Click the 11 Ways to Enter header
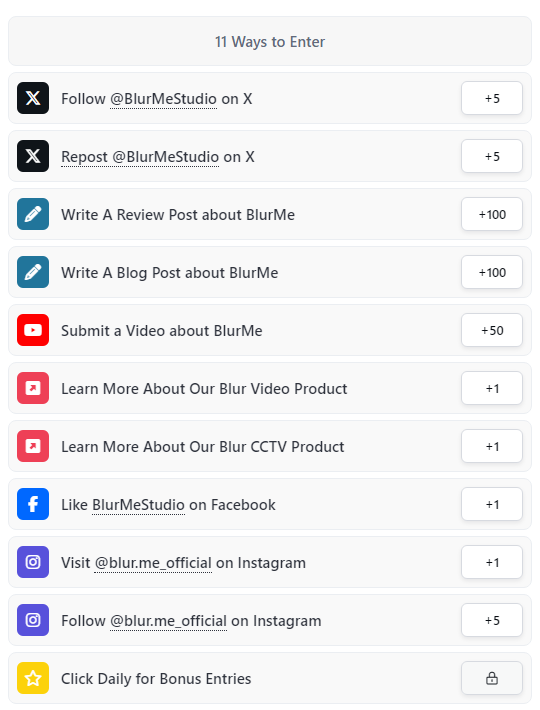This screenshot has height=710, width=540. 270,41
